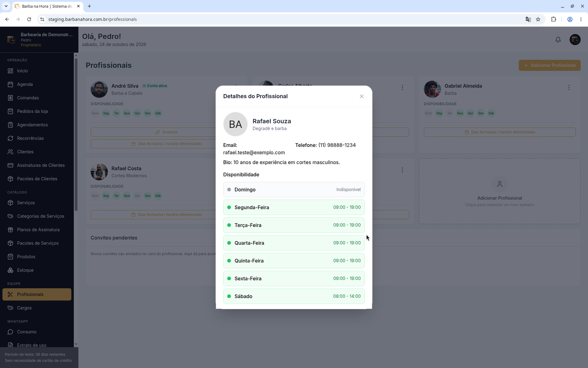Click the Consumo chat bubble icon

[x=10, y=332]
